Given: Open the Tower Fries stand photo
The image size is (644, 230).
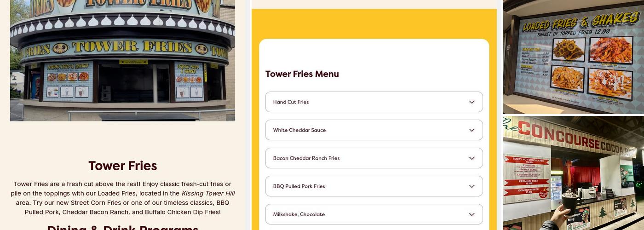Looking at the screenshot, I should click(x=122, y=60).
